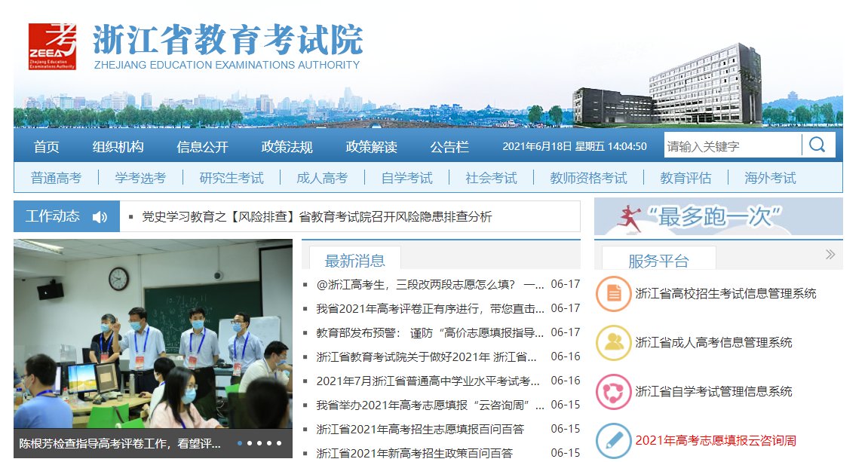This screenshot has height=462, width=868.
Task: Open the 浙江省自学考试管理信息系统 link text
Action: 713,392
